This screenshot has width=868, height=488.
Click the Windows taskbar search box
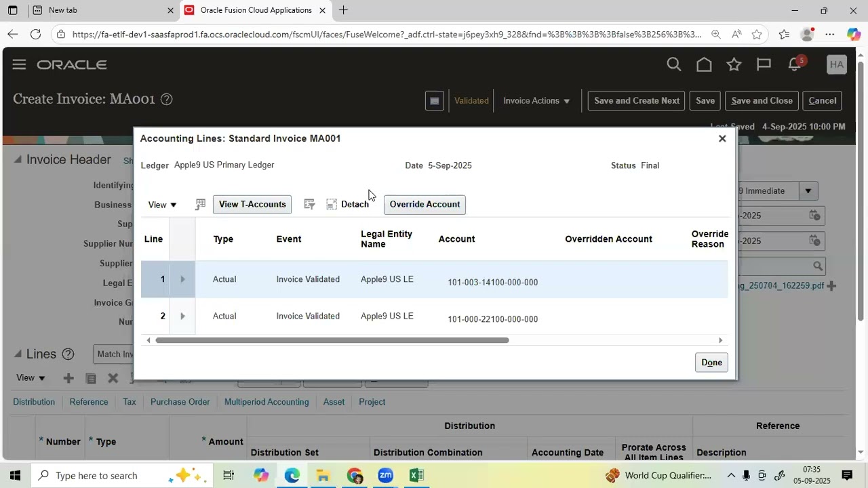(122, 475)
